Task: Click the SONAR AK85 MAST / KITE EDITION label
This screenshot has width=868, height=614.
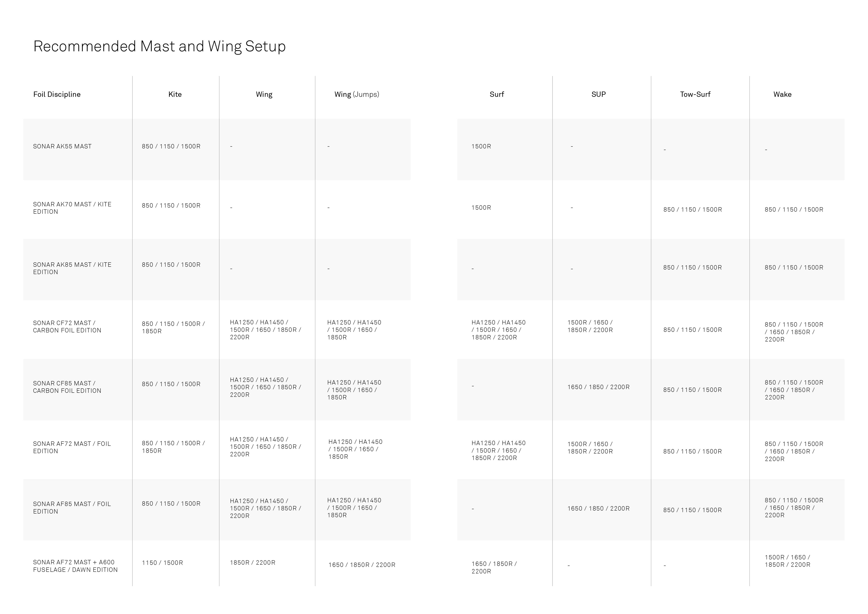Action: point(72,268)
